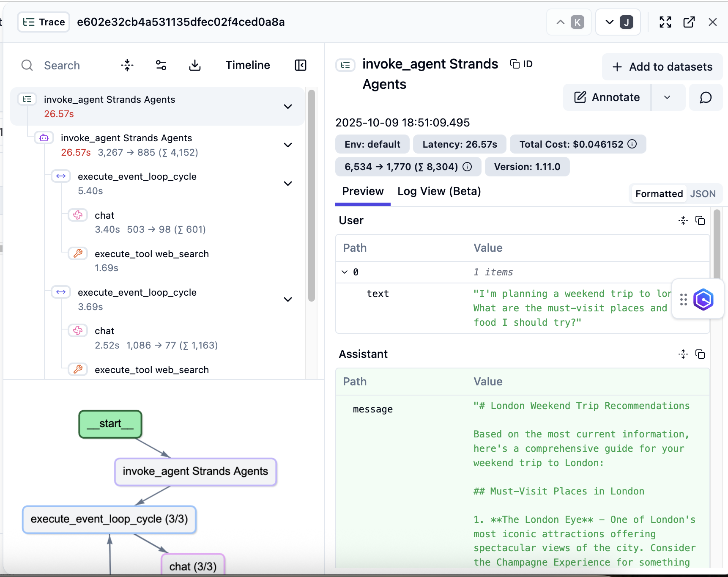Viewport: 728px width, 577px height.
Task: Open the Annotate dropdown arrow
Action: [x=667, y=97]
